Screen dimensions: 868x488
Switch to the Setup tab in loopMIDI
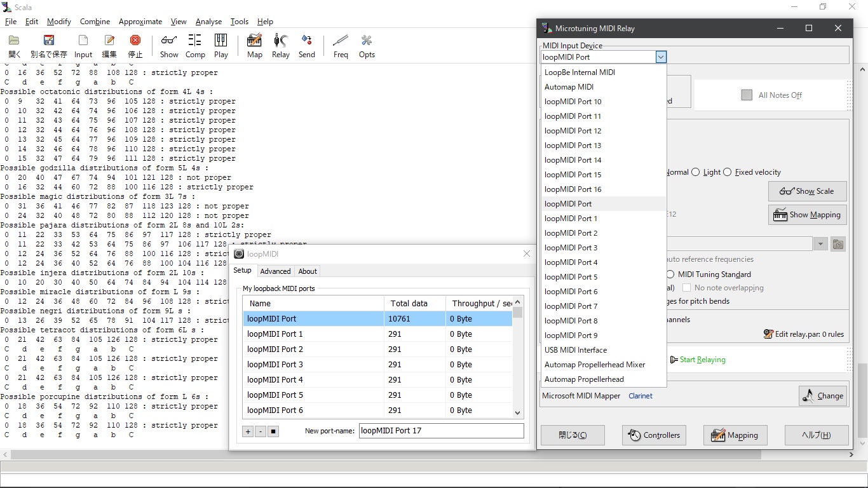click(243, 270)
